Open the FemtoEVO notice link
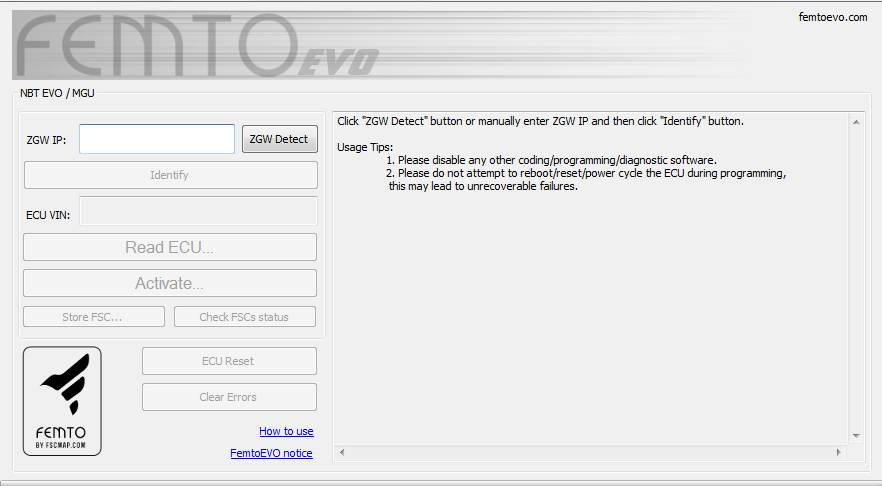This screenshot has height=486, width=882. (x=271, y=453)
